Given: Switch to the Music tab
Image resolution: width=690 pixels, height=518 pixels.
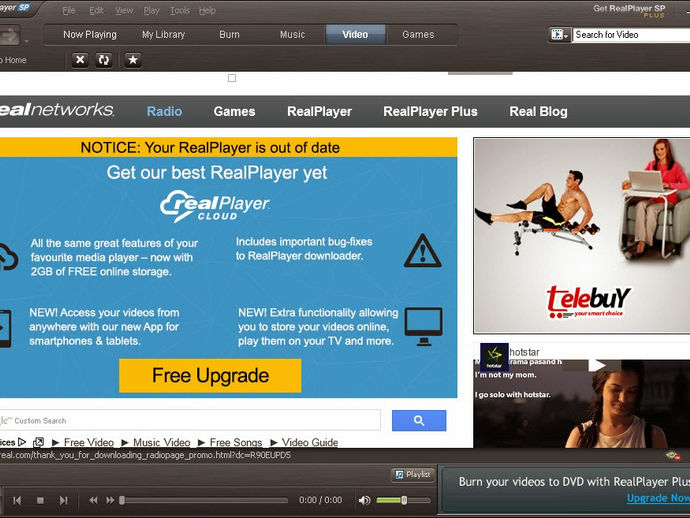Looking at the screenshot, I should click(292, 34).
